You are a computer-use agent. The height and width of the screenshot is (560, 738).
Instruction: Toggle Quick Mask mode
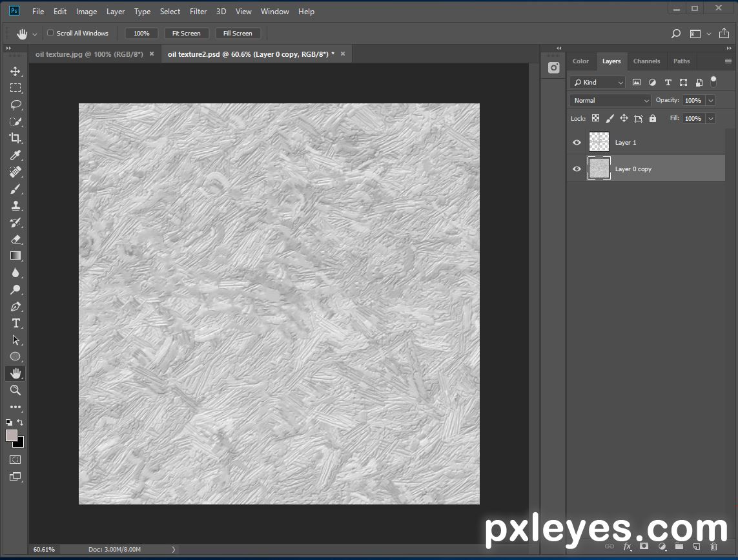[x=15, y=460]
